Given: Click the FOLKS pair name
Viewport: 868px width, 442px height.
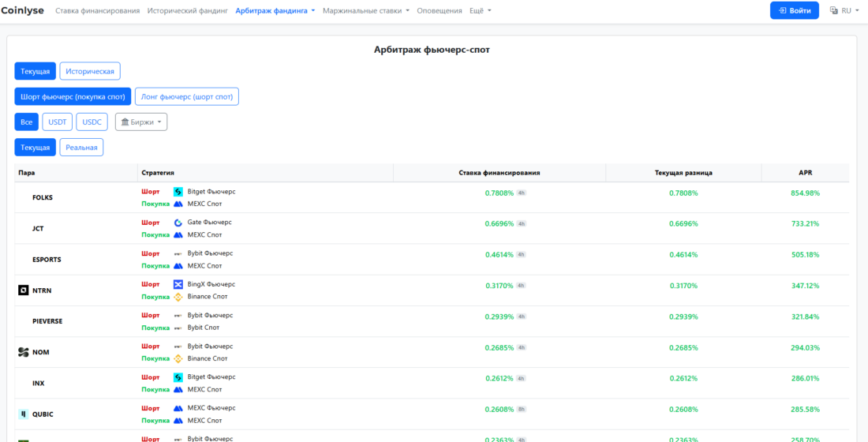Looking at the screenshot, I should [43, 198].
